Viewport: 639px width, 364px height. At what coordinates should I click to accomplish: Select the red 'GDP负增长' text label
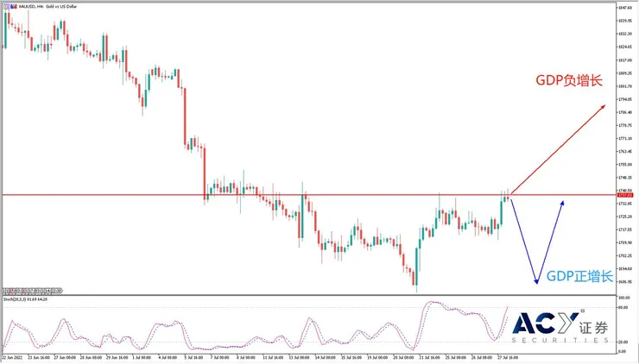pos(569,80)
